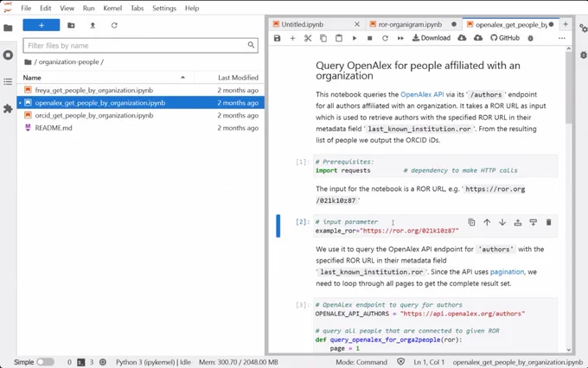Open the File menu
The height and width of the screenshot is (368, 588).
point(26,8)
